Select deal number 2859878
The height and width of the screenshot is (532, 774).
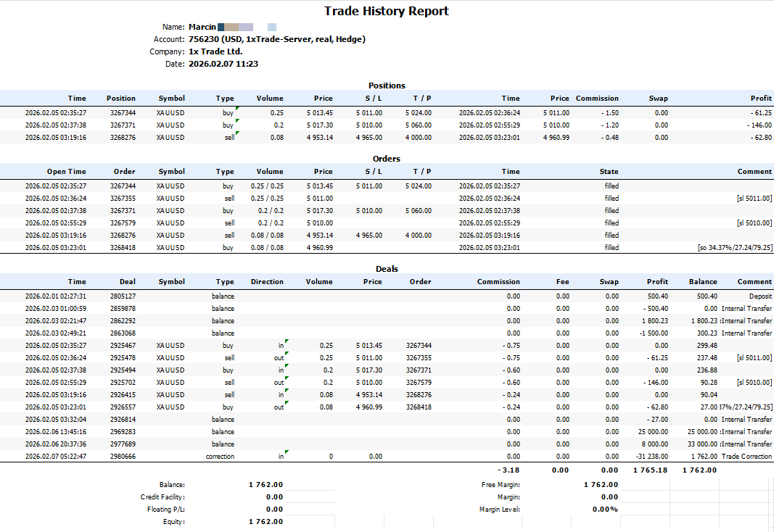pyautogui.click(x=123, y=309)
